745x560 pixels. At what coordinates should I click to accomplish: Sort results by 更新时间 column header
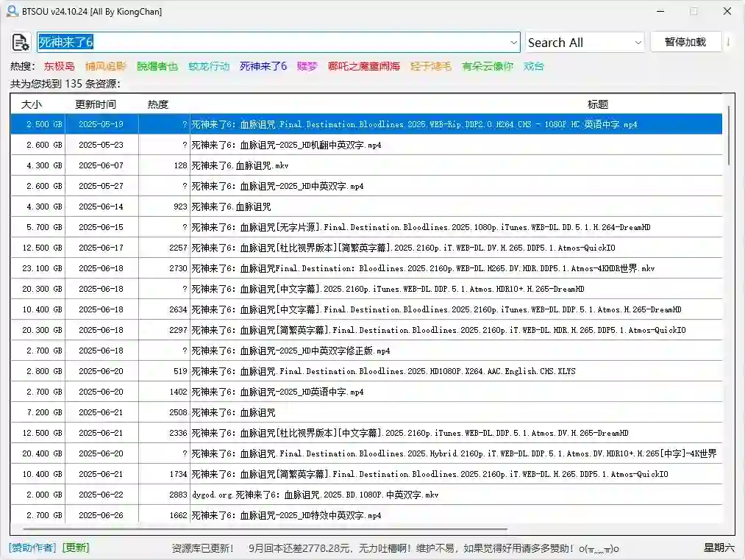(x=96, y=104)
